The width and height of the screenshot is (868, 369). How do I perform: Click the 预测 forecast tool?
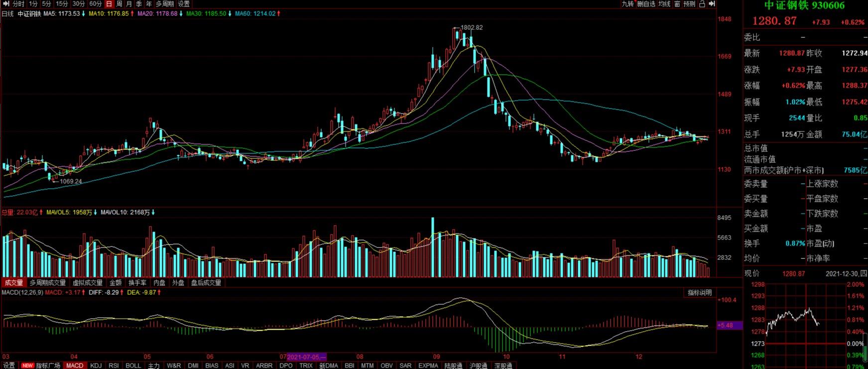tap(689, 4)
